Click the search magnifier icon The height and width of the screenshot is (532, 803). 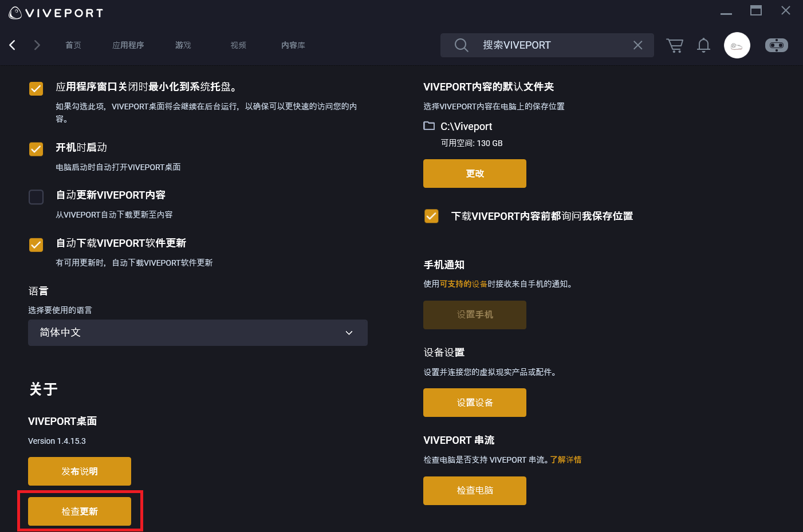(462, 45)
